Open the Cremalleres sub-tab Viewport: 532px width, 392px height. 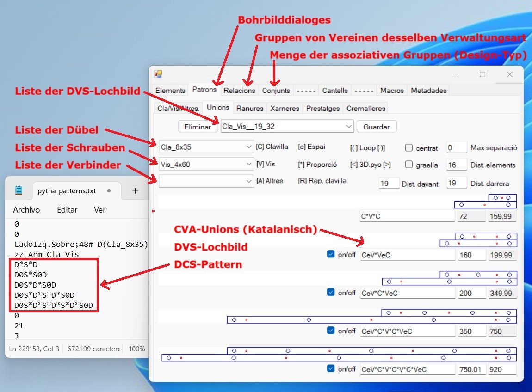tap(366, 109)
